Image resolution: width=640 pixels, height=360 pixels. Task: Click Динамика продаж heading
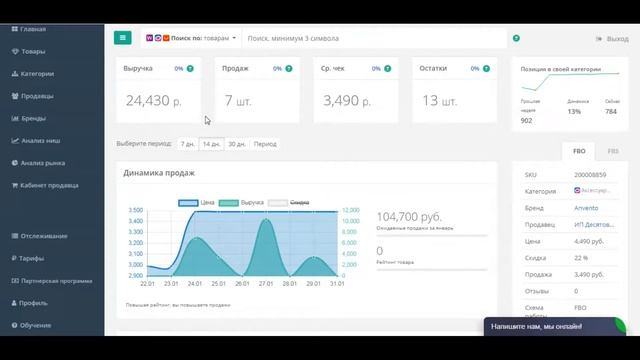point(159,173)
